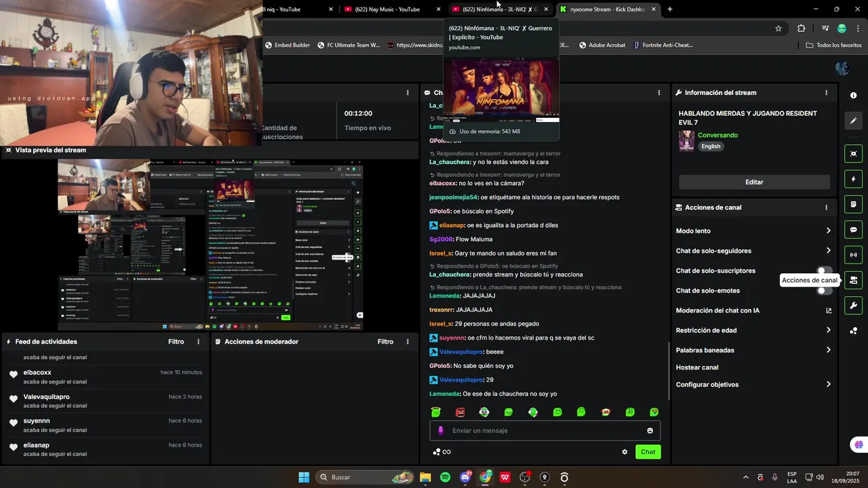The image size is (868, 488).
Task: Open Feed de actividades three-dot menu
Action: [198, 342]
